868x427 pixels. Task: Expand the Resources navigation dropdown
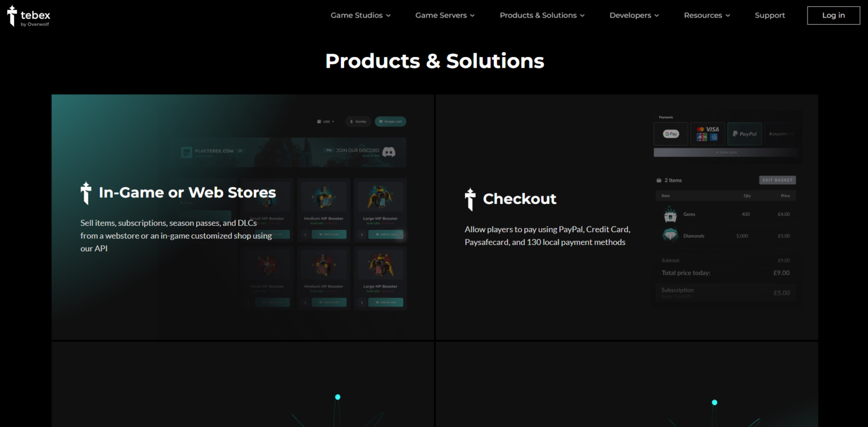pyautogui.click(x=706, y=15)
